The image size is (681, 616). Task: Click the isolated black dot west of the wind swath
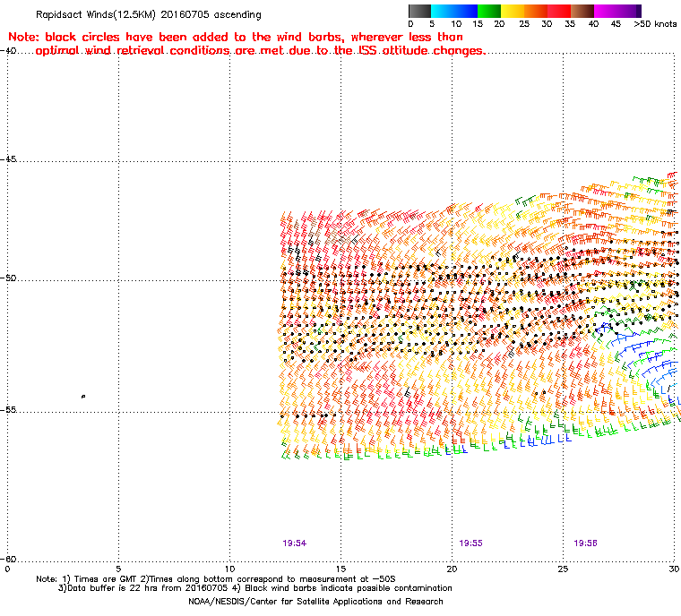[83, 397]
